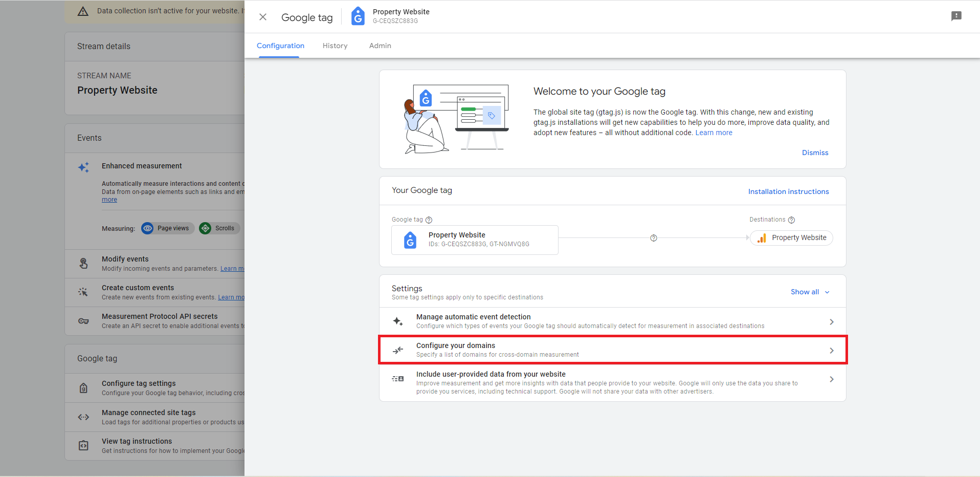Click the user-provided data icon
Viewport: 980px width, 477px height.
(x=398, y=379)
